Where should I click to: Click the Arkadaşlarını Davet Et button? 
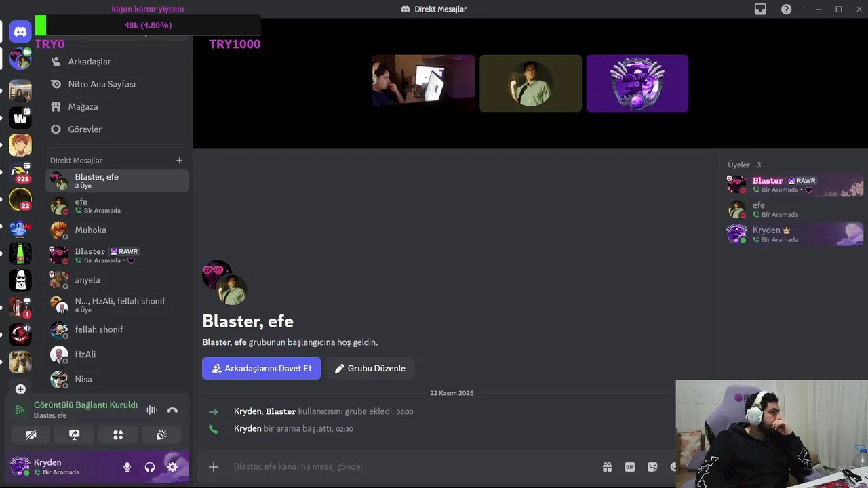(x=261, y=368)
